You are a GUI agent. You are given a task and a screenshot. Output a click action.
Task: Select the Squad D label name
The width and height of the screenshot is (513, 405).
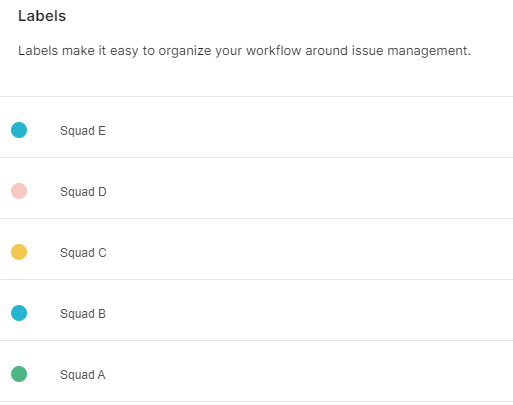point(83,192)
